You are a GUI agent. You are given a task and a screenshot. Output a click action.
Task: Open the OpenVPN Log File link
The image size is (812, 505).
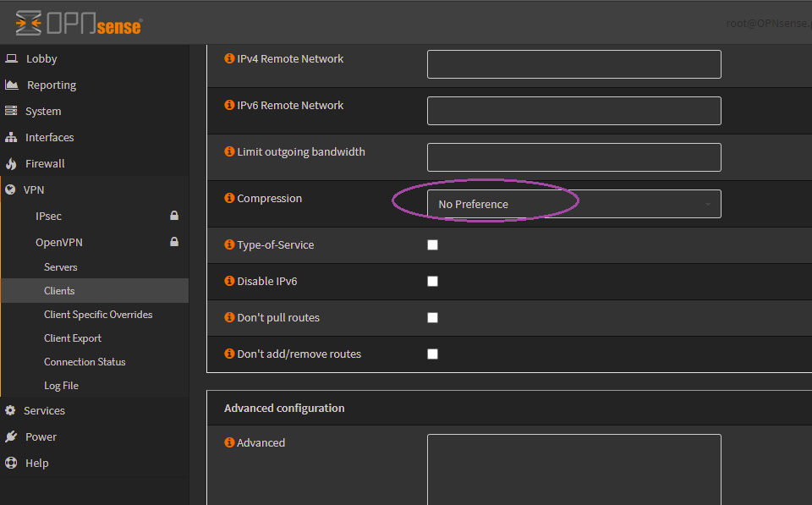[61, 385]
